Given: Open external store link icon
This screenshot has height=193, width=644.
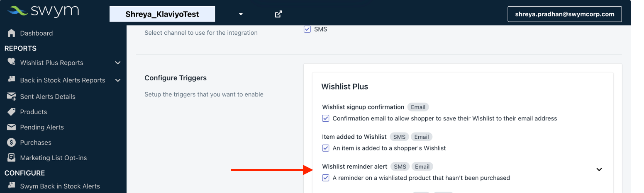Looking at the screenshot, I should [x=279, y=14].
